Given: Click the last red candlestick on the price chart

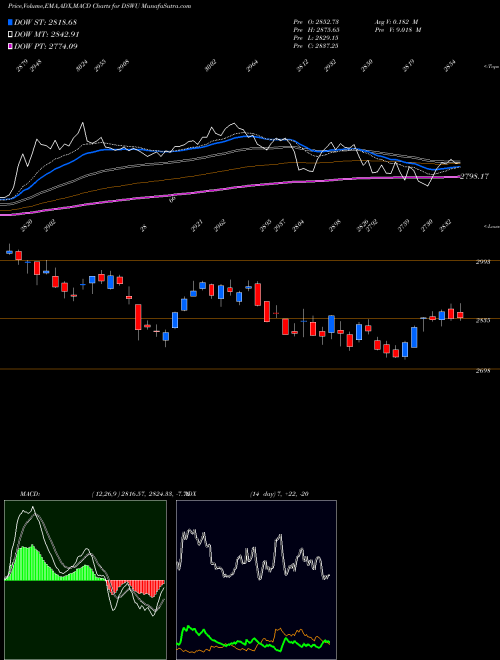Looking at the screenshot, I should [460, 315].
